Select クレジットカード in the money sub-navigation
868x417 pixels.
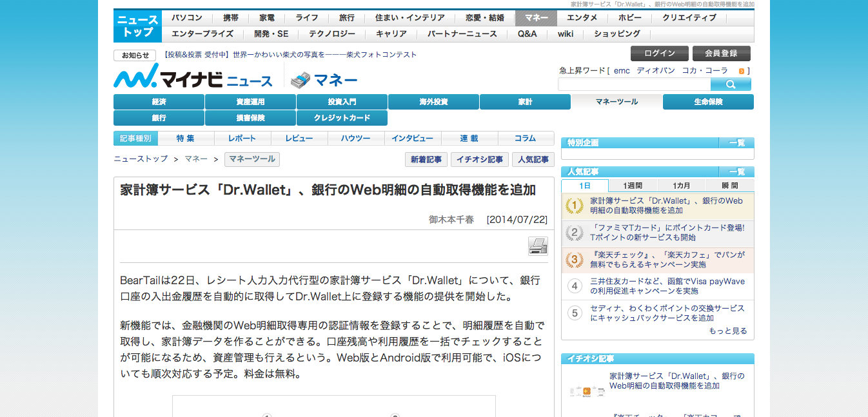click(x=342, y=118)
